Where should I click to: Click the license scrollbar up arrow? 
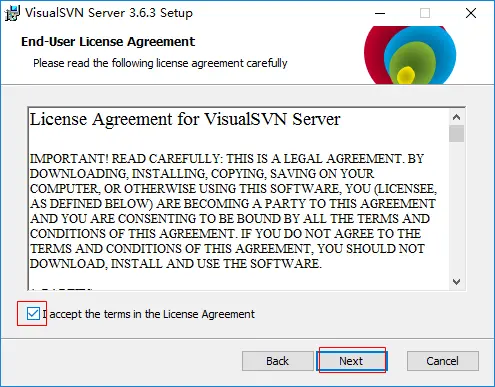coord(456,117)
